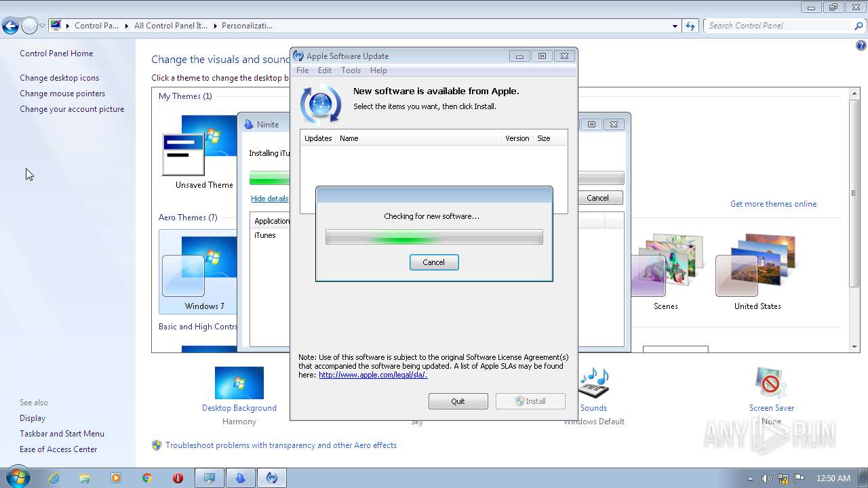868x488 pixels.
Task: Click the Control Pa... breadcrumb
Action: pos(96,26)
